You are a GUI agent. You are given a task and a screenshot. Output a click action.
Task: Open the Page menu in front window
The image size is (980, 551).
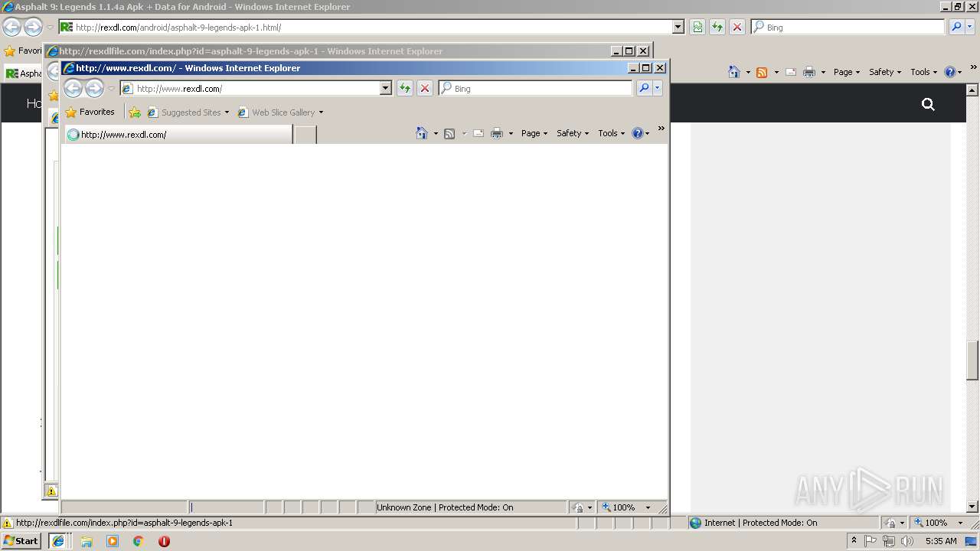tap(534, 133)
